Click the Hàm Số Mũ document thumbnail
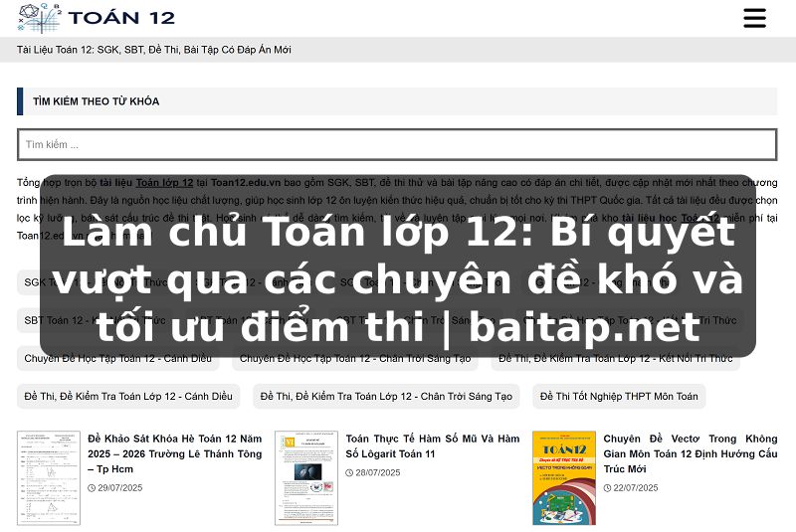 click(x=306, y=477)
